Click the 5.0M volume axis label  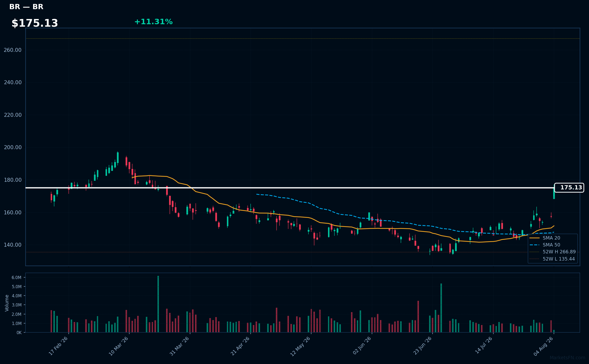point(16,287)
